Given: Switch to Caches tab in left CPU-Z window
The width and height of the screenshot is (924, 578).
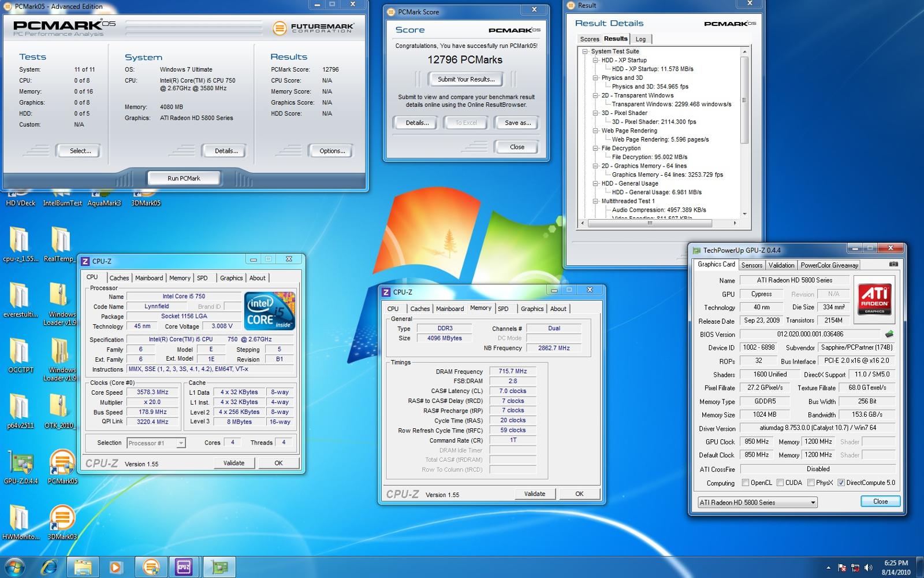Looking at the screenshot, I should [x=119, y=278].
